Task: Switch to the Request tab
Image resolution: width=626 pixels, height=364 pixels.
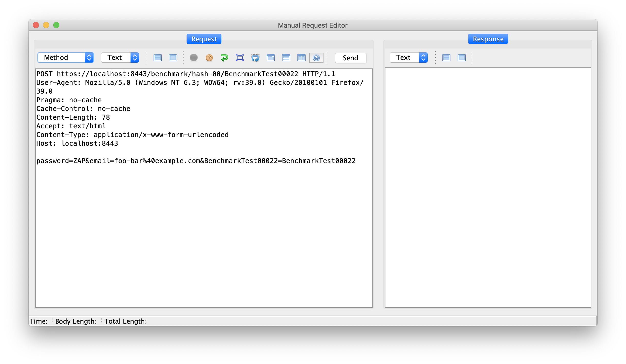Action: 204,39
